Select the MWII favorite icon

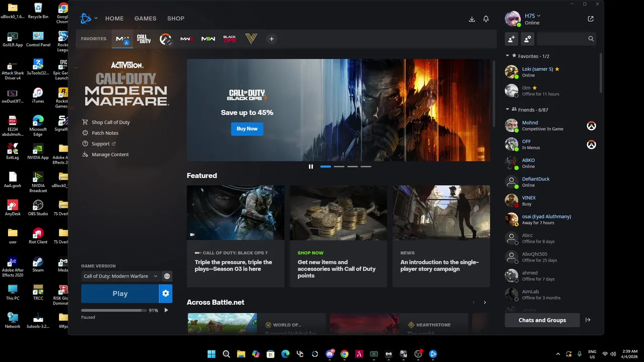click(208, 39)
